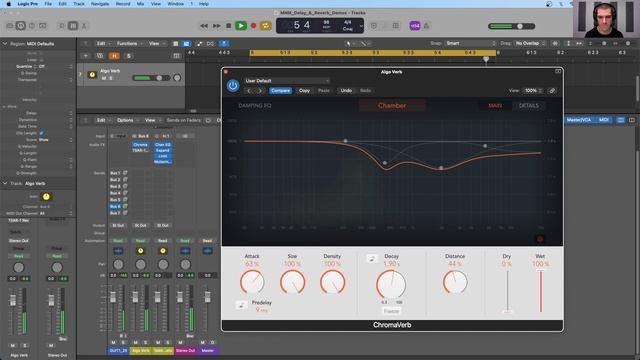Screen dimensions: 640x360
Task: Switch to the MAIN tab in ChromaVerb
Action: (495, 106)
